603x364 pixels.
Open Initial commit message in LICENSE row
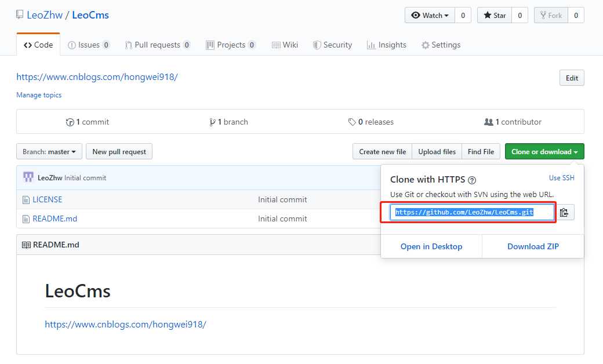(x=282, y=199)
